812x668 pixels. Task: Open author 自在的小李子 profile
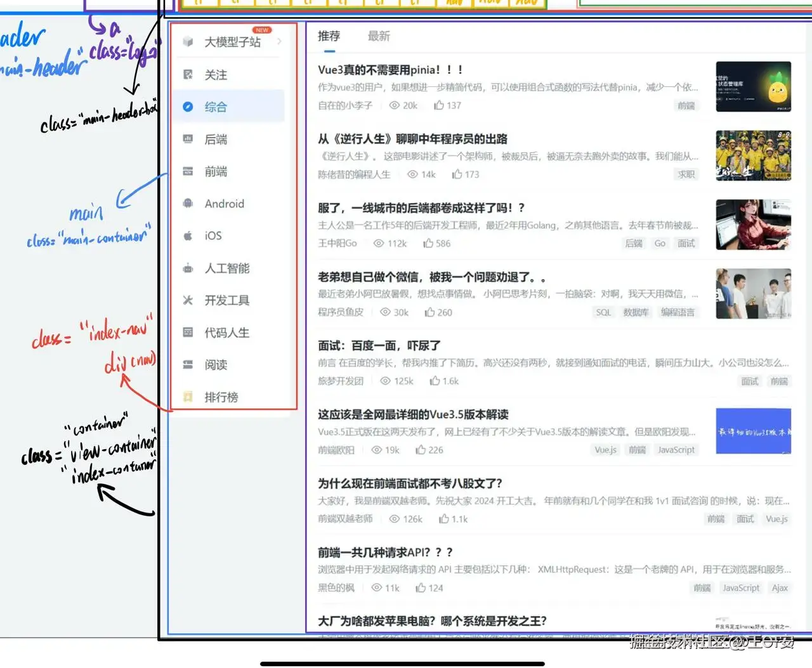345,105
